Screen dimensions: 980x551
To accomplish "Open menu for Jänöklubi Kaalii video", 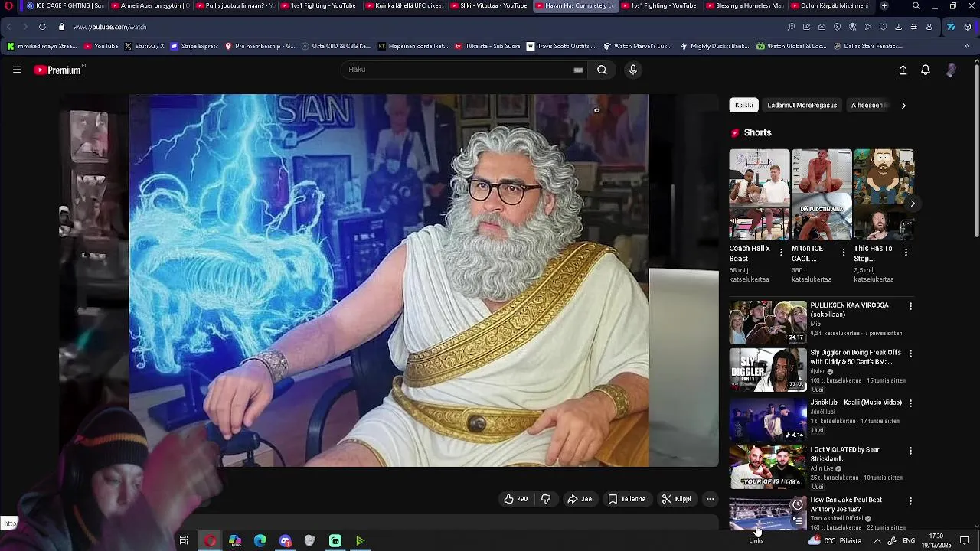I will [x=910, y=403].
